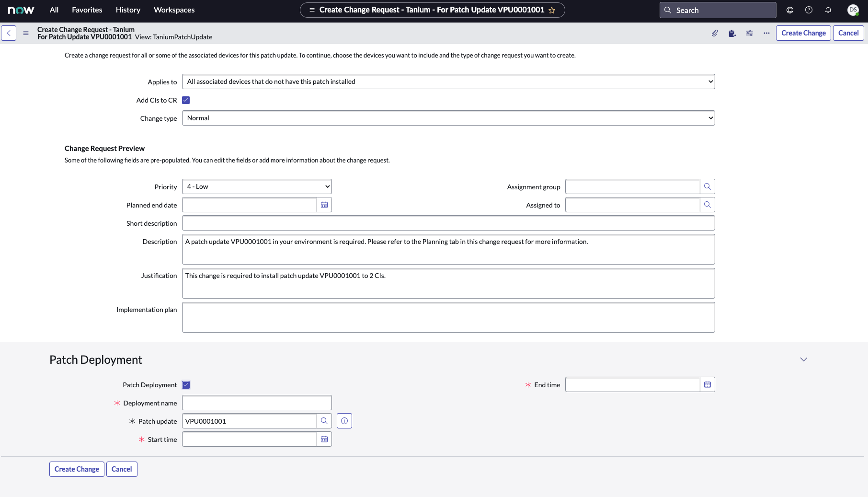Open the Planned end date calendar picker
Image resolution: width=868 pixels, height=497 pixels.
324,205
